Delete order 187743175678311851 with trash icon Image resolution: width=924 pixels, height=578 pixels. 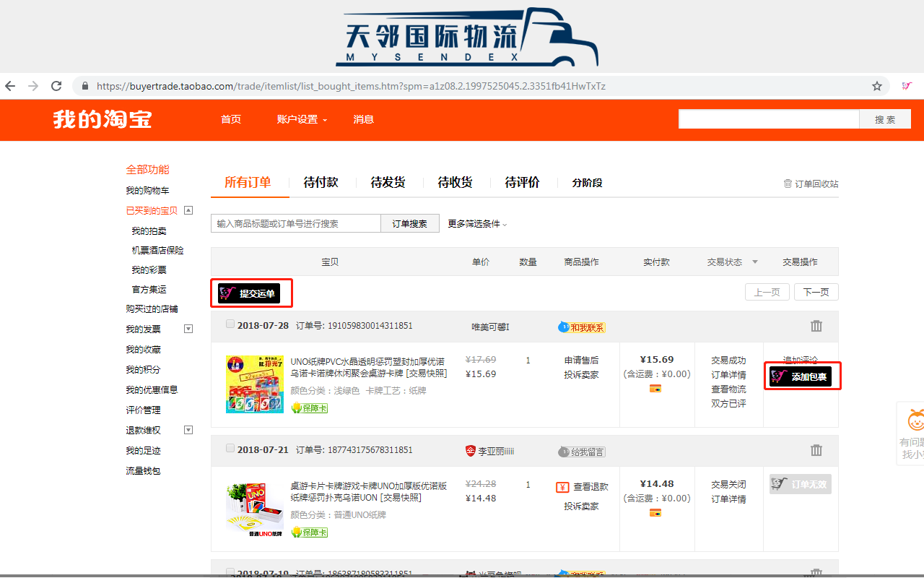pyautogui.click(x=816, y=450)
